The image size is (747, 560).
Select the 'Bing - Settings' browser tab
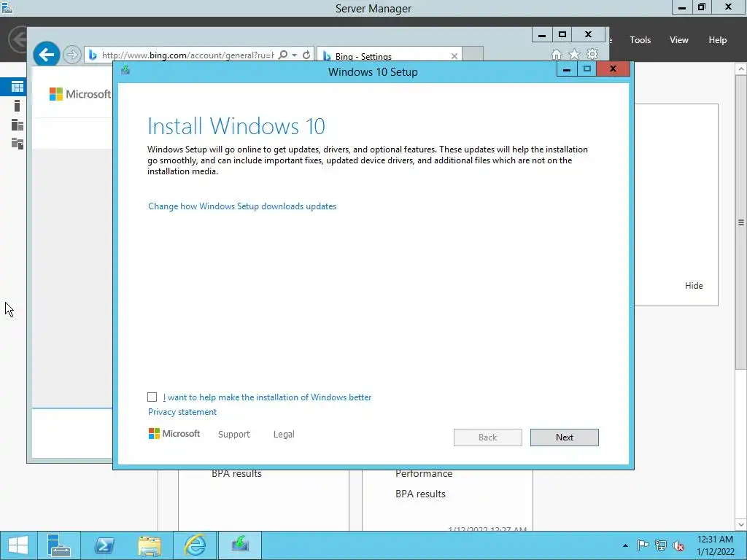pos(390,55)
